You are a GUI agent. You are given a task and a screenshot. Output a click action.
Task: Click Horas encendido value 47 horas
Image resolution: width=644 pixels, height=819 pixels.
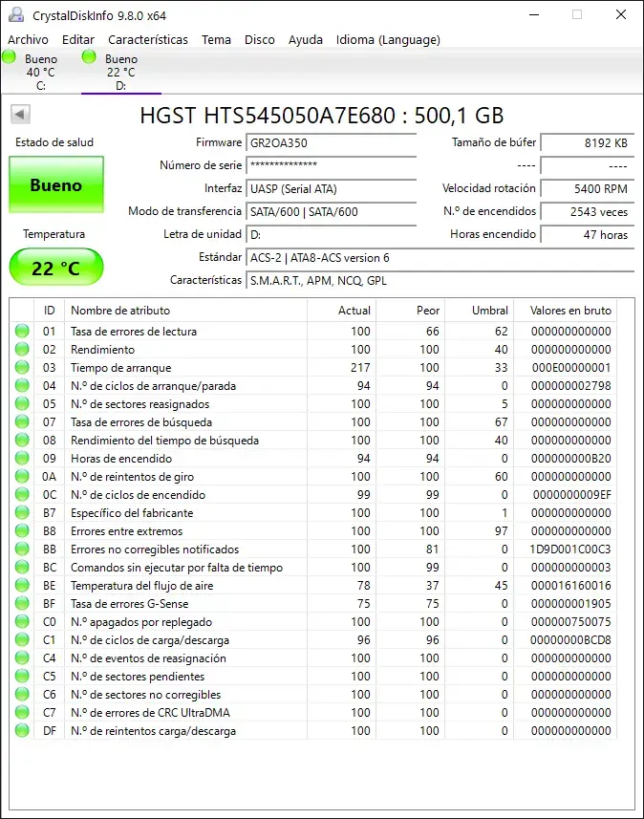click(587, 234)
